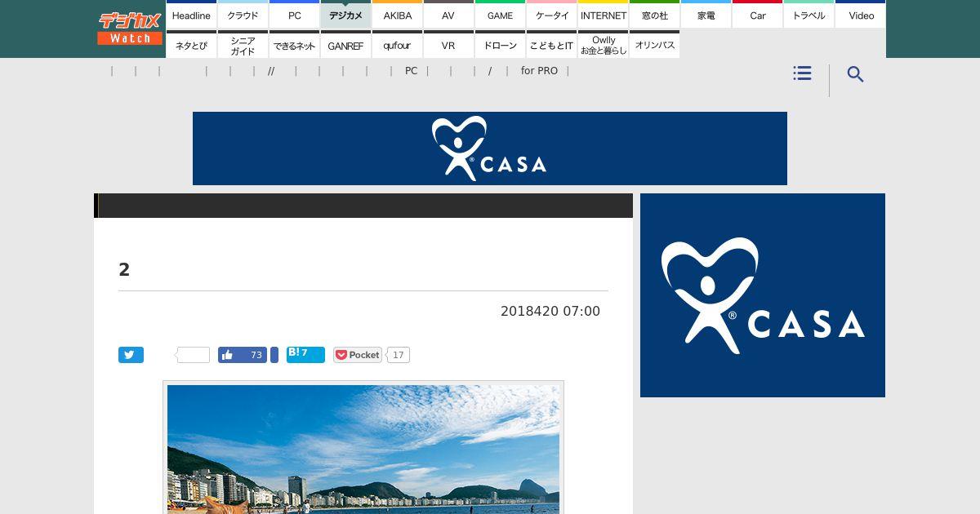Select the デジカメ tab
This screenshot has height=514, width=980.
pyautogui.click(x=345, y=15)
